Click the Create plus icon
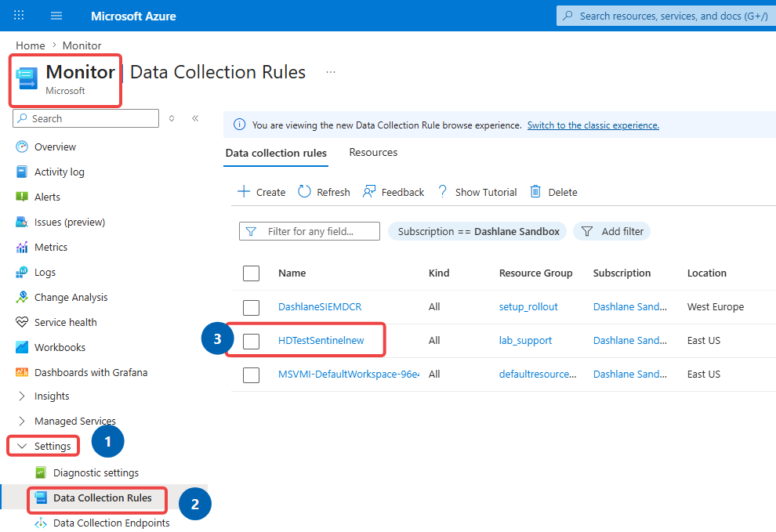This screenshot has height=532, width=776. tap(244, 191)
